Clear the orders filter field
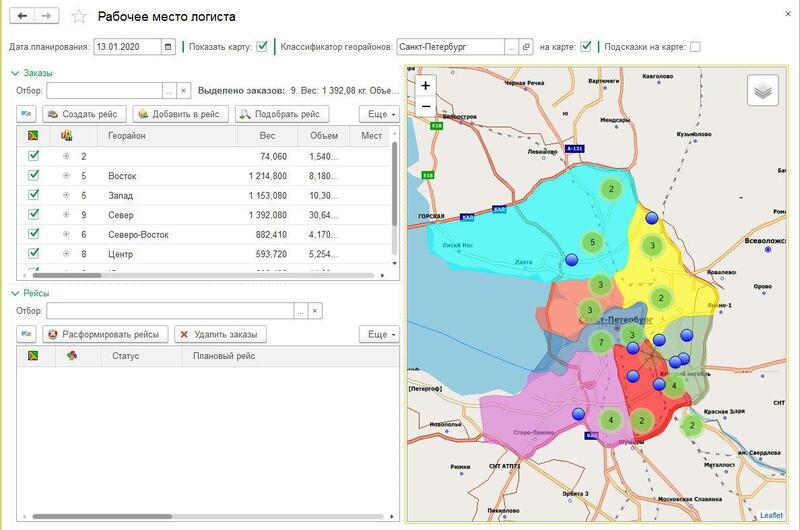The height and width of the screenshot is (530, 800). [183, 91]
